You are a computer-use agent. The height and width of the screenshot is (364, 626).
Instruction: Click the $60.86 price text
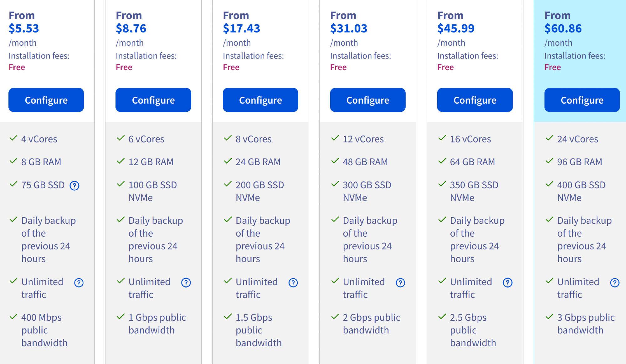click(x=563, y=28)
